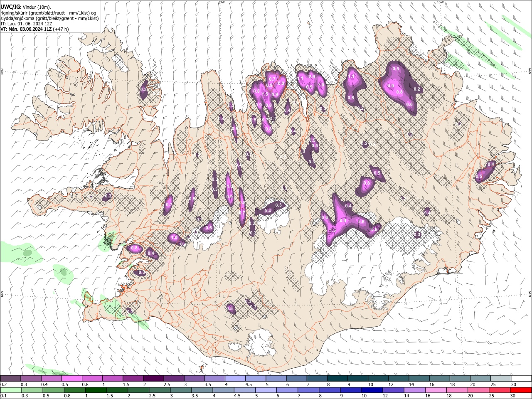
Task: Click the 0.5 snowfall value in southern Iceland
Action: click(230, 309)
